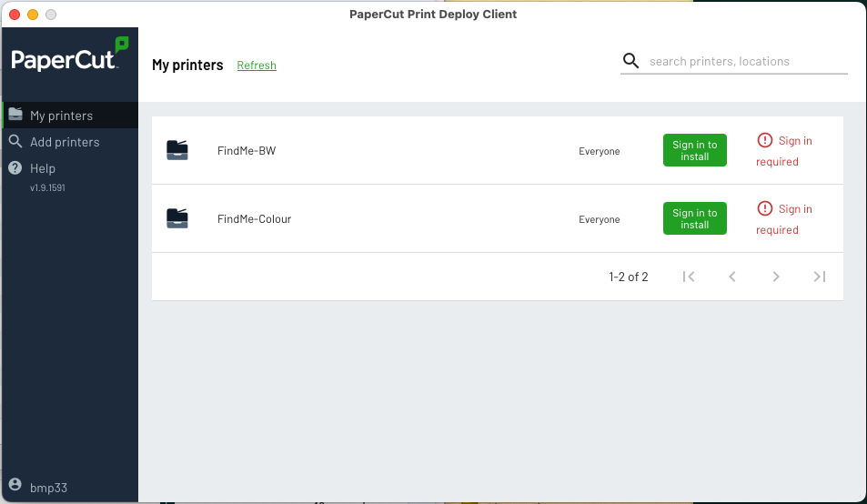Click the user account icon beside bmp33
Viewport: 867px width, 504px height.
(15, 485)
